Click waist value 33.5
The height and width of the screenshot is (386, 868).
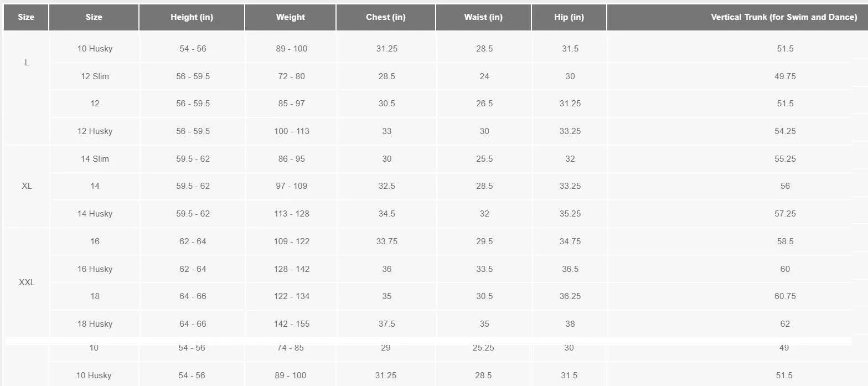[x=484, y=269]
